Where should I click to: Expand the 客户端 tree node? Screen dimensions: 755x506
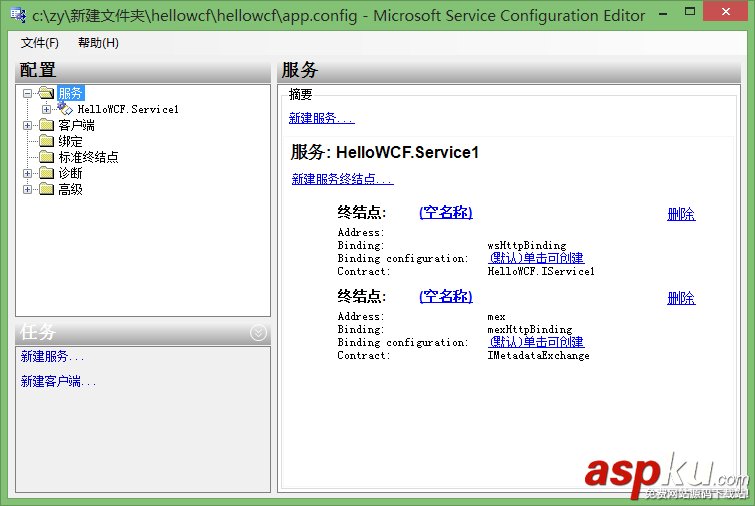pyautogui.click(x=27, y=126)
